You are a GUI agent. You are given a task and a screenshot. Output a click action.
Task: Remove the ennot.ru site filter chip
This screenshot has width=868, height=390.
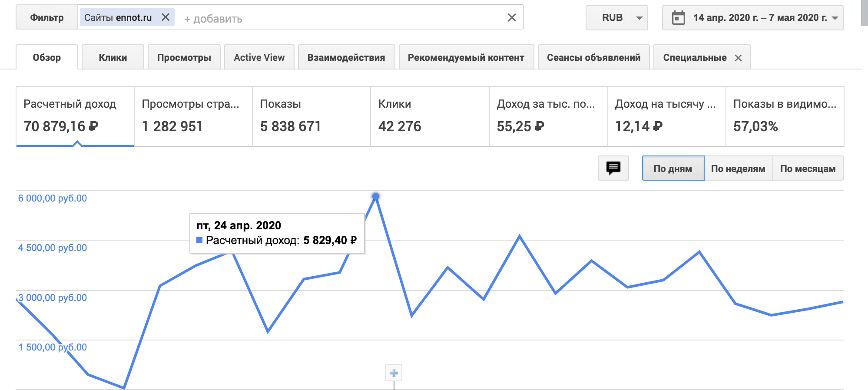[166, 17]
